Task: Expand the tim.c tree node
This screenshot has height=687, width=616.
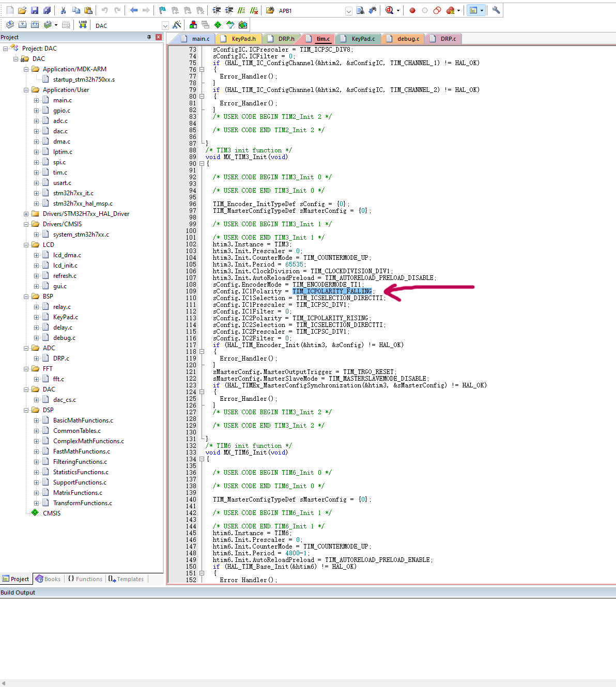Action: coord(37,173)
